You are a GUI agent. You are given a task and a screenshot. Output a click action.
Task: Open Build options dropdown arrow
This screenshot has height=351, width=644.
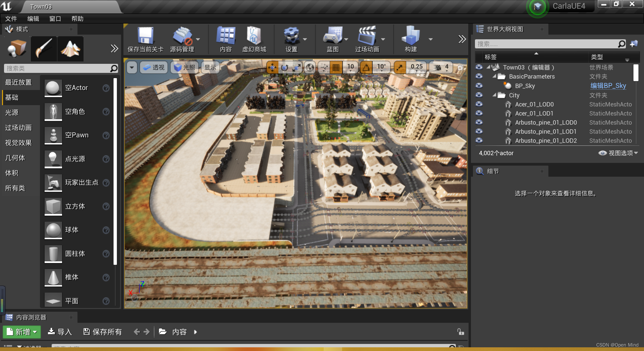click(431, 39)
